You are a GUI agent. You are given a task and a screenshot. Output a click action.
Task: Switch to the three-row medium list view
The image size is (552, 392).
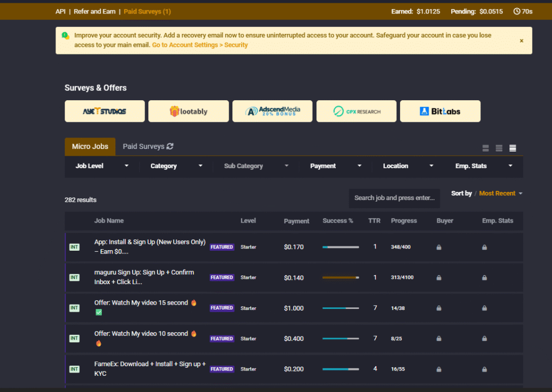point(499,148)
